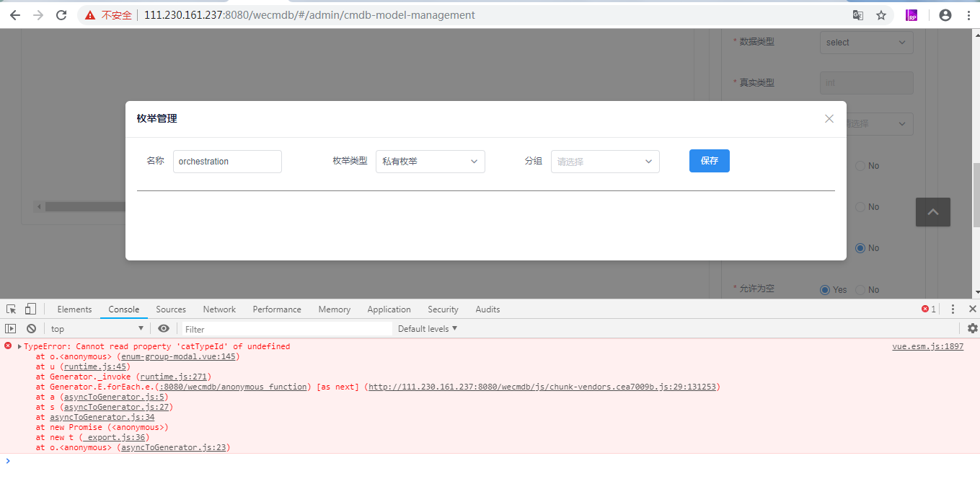Clear the console messages
The width and height of the screenshot is (980, 479).
pyautogui.click(x=30, y=328)
